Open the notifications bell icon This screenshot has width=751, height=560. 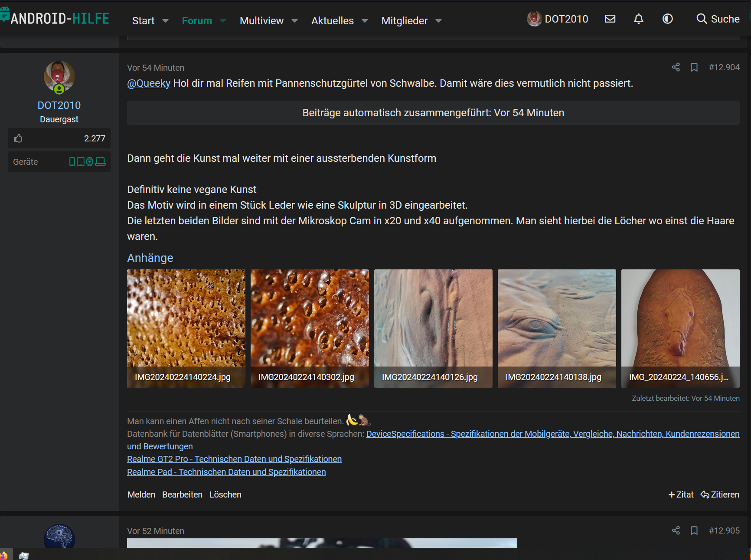point(638,19)
